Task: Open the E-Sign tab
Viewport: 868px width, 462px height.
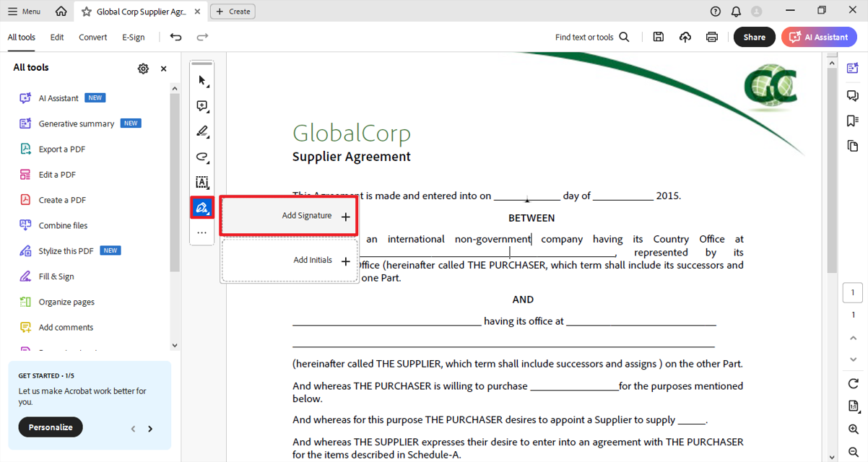Action: (x=134, y=38)
